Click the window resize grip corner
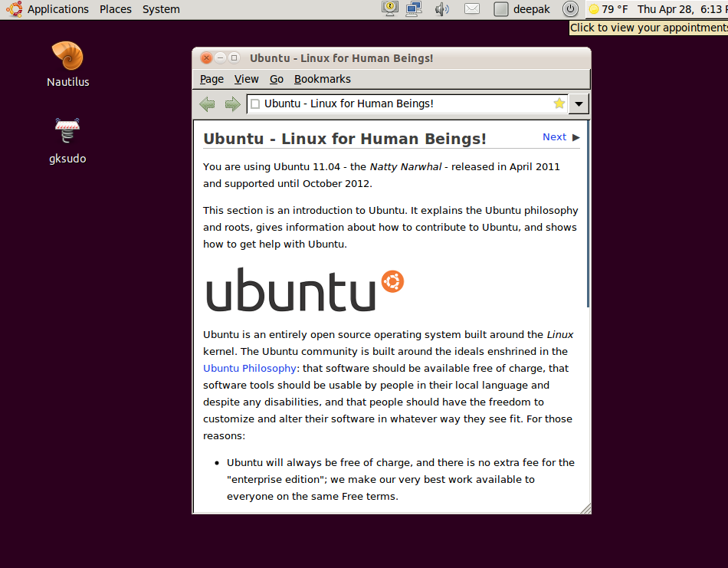728x568 pixels. click(586, 508)
